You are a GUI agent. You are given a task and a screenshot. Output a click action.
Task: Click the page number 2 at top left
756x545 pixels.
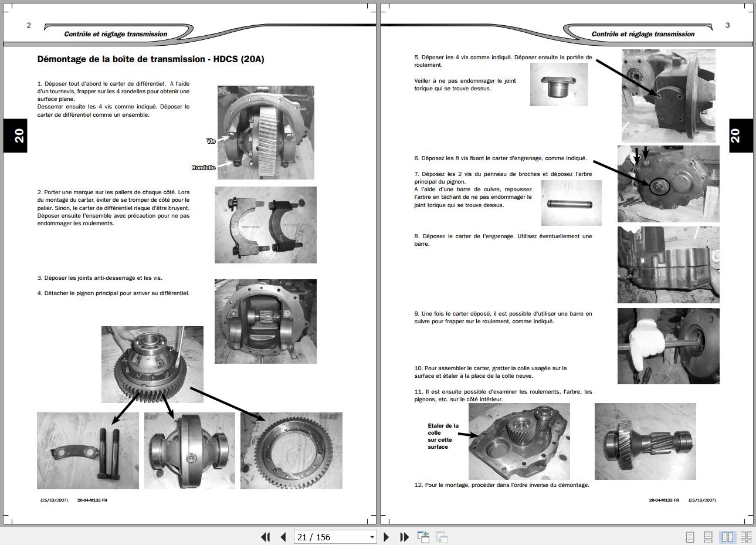[29, 25]
